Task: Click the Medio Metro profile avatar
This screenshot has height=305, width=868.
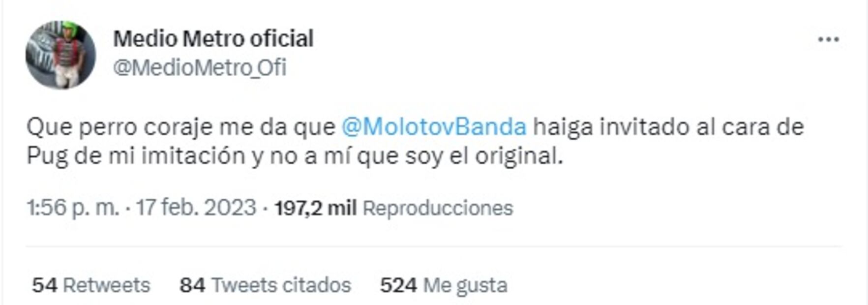Action: pyautogui.click(x=60, y=55)
